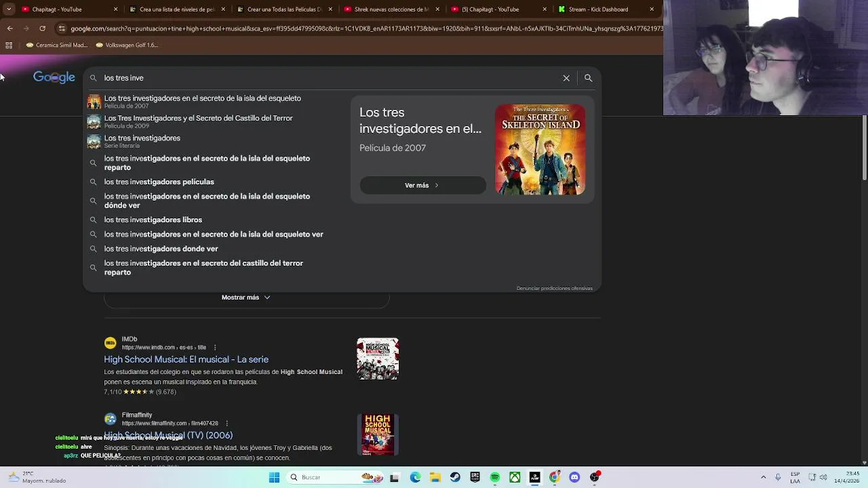
Task: Open the IMDb result options three-dot menu
Action: [215, 347]
